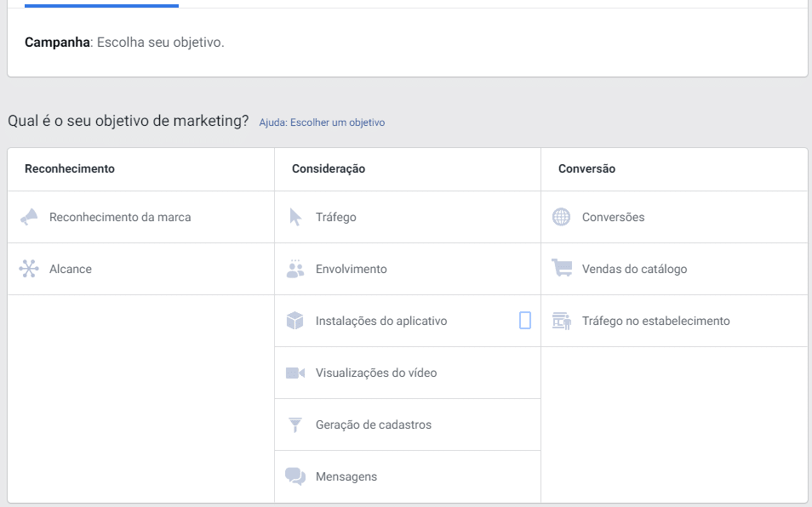Select the Vendas do catálogo option
Image resolution: width=812 pixels, height=507 pixels.
674,269
